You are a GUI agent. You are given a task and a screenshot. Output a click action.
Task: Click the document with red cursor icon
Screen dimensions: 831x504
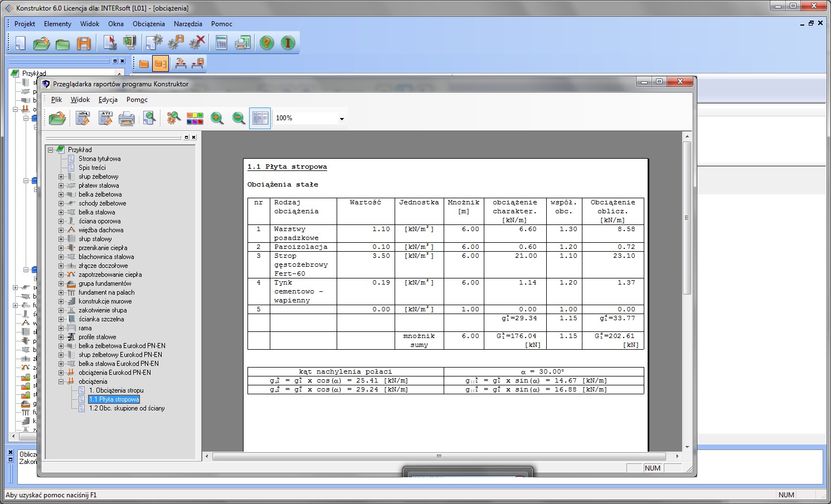pyautogui.click(x=109, y=43)
